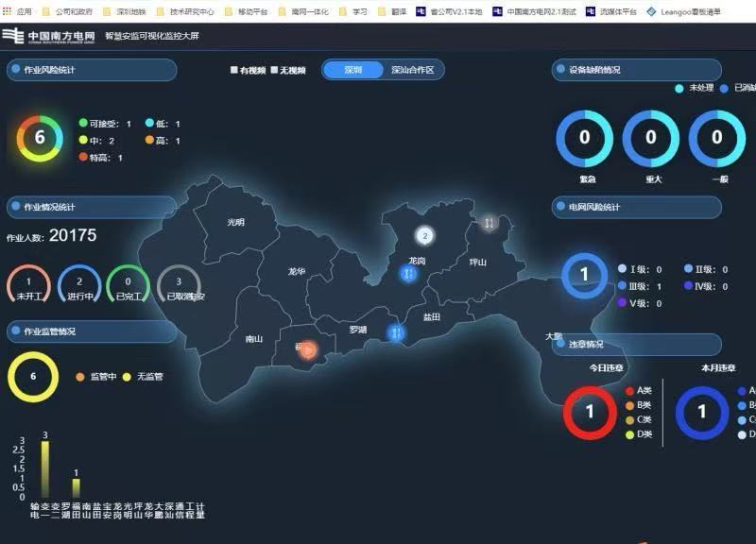
Task: Click the China Southern Power Grid logo
Action: (x=48, y=36)
